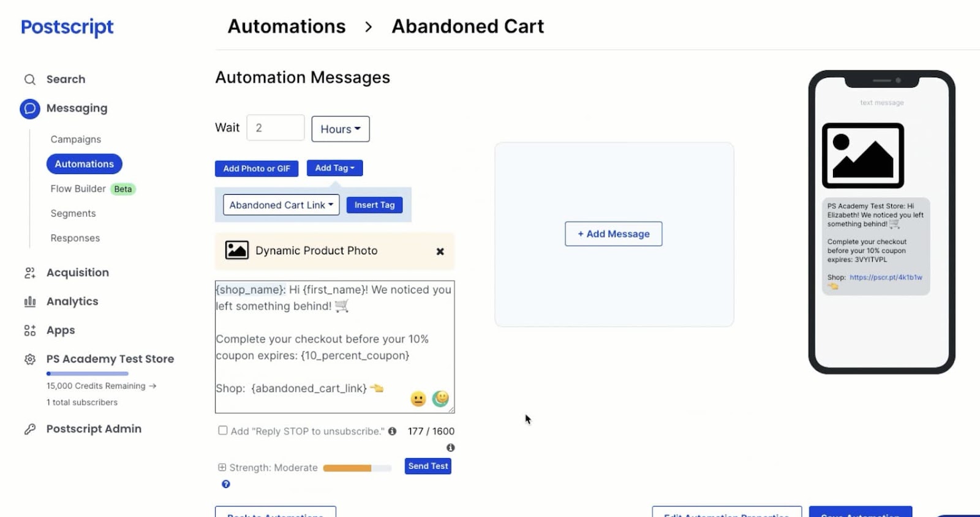Click the Postscript Admin key icon
Image resolution: width=980 pixels, height=517 pixels.
[x=29, y=429]
